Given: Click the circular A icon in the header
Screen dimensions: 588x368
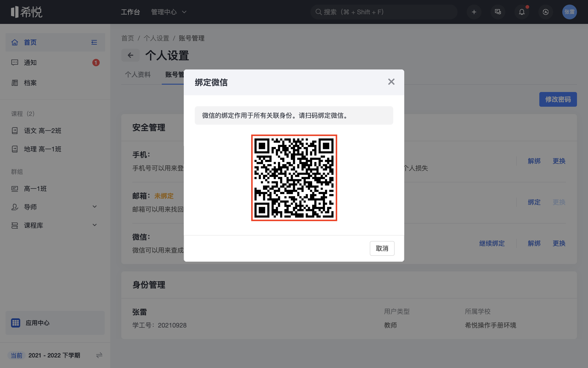Looking at the screenshot, I should click(x=546, y=12).
